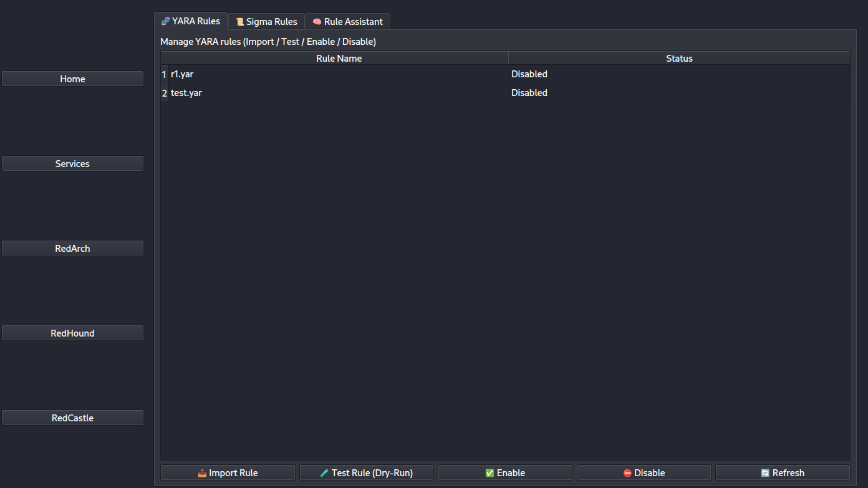Click the brain icon on Rule Assistant tab
Screen dimensions: 868x488
(317, 22)
